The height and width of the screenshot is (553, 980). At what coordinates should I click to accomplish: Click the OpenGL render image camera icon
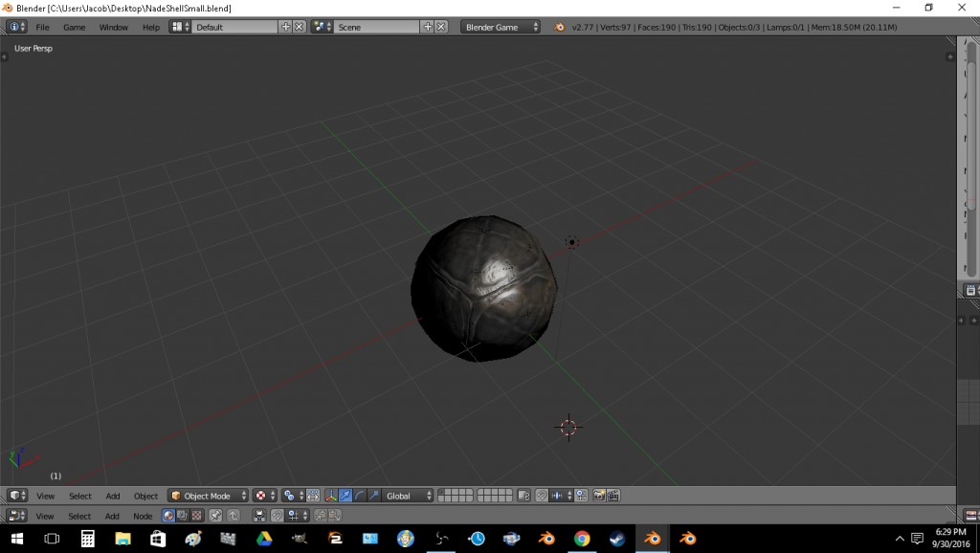point(598,496)
